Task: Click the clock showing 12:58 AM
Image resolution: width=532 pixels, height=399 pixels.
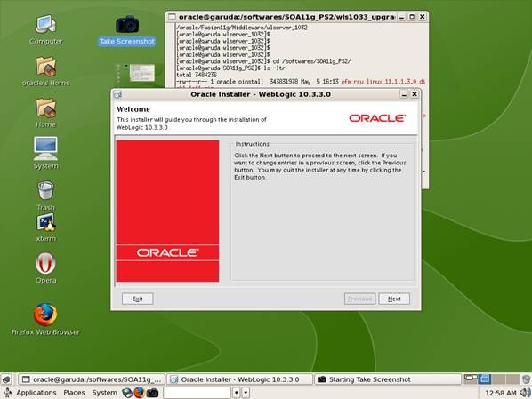Action: coord(501,393)
